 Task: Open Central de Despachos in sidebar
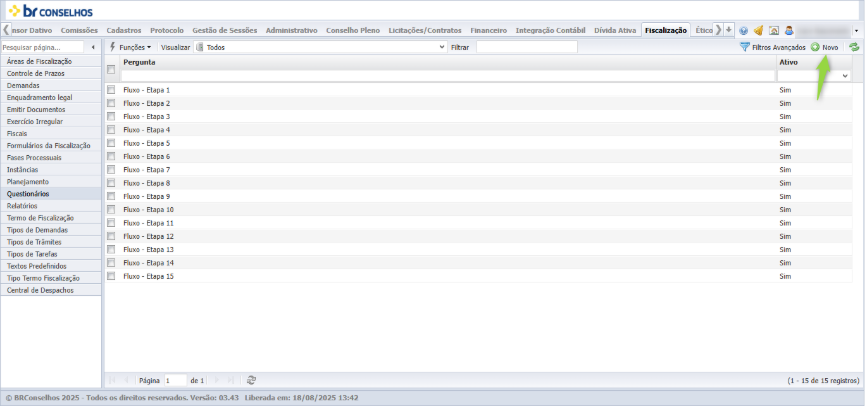tap(51, 290)
